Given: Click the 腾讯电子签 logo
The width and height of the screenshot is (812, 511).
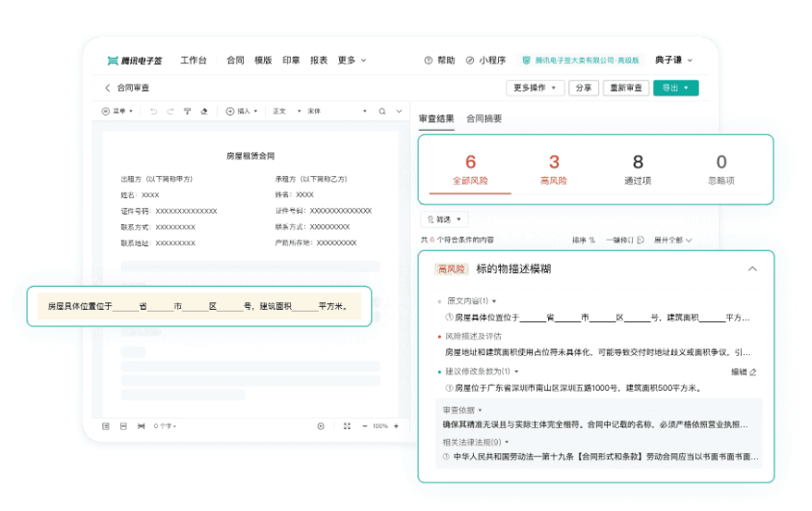Looking at the screenshot, I should [135, 61].
